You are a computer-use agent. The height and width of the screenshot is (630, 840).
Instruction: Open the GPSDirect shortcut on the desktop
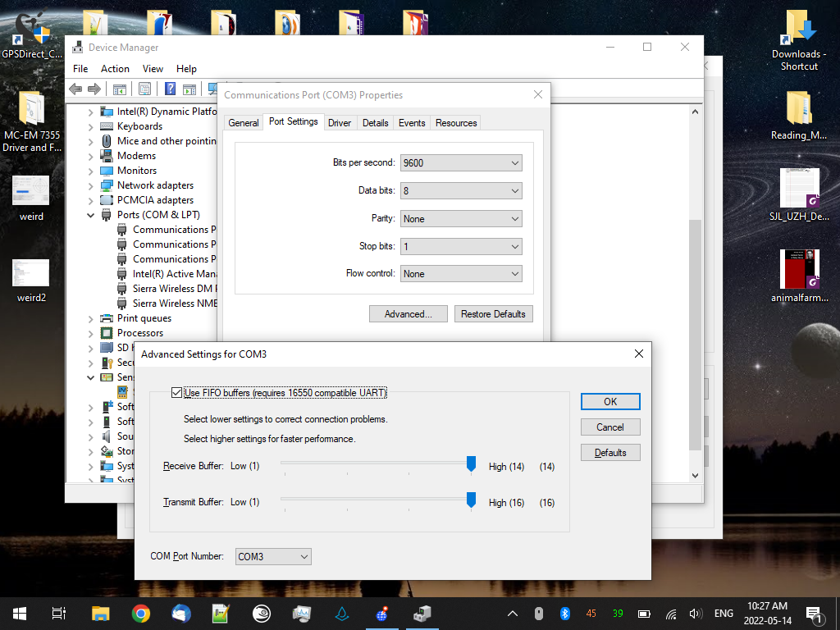pyautogui.click(x=32, y=34)
